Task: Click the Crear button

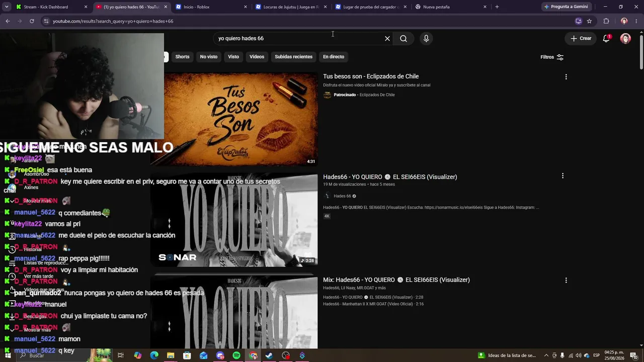Action: [x=581, y=38]
